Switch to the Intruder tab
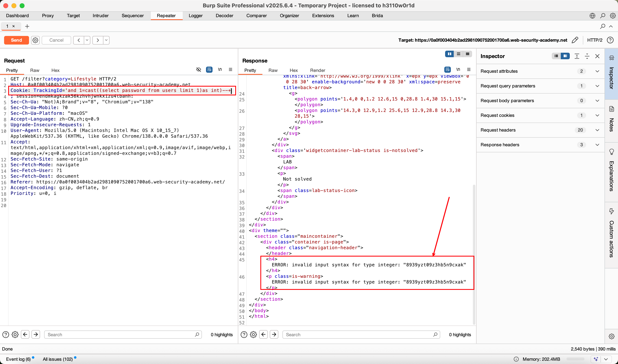The width and height of the screenshot is (618, 364). (x=101, y=16)
